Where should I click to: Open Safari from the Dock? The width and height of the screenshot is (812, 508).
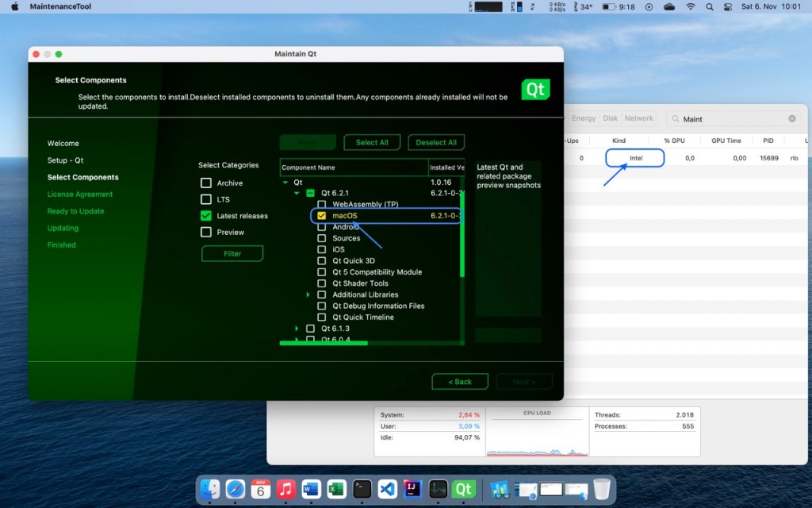click(235, 489)
